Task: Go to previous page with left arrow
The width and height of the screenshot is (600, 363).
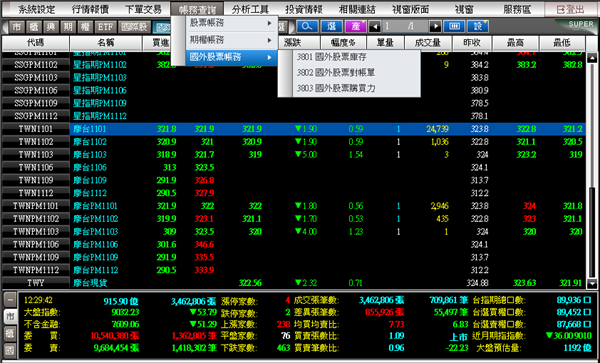Action: tap(375, 26)
